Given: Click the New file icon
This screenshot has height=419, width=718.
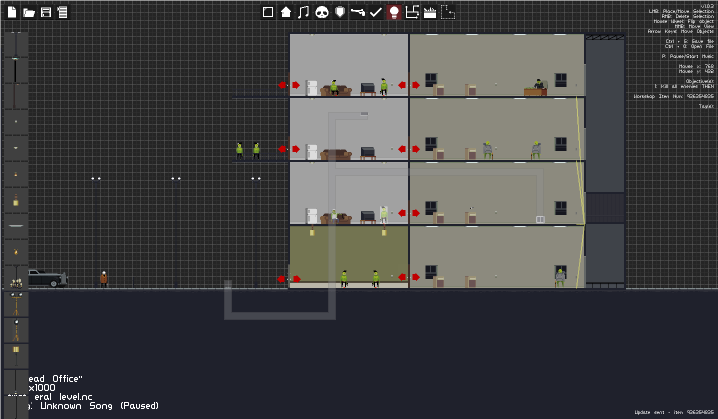Looking at the screenshot, I should click(12, 12).
